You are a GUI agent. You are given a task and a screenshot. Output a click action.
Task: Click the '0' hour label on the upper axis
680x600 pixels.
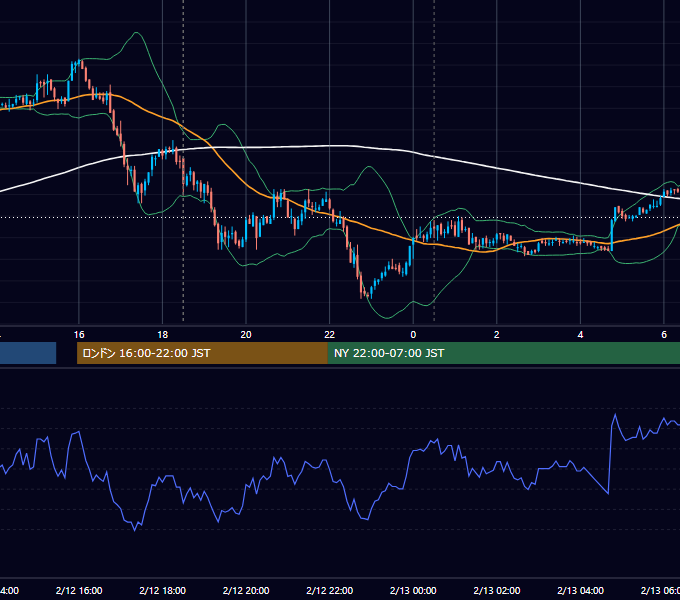pos(413,335)
